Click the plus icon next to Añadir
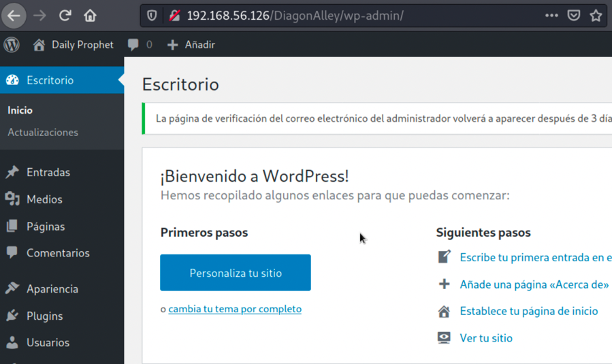Viewport: 612px width, 364px height. [172, 45]
